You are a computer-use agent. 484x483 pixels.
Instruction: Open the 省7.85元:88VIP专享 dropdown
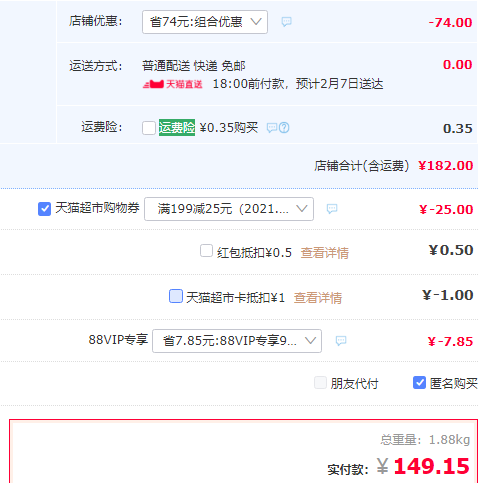[x=237, y=341]
